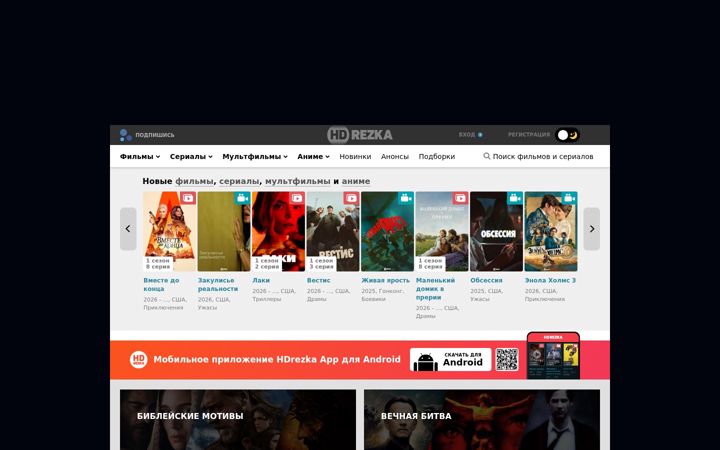Screen dimensions: 720x450
Task: Open the Закулисье реальности poster
Action: [224, 231]
